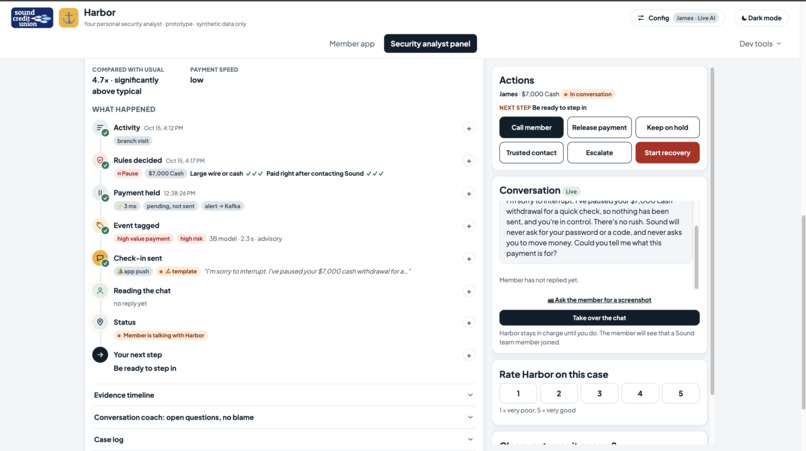Click the high risk tag
Image resolution: width=806 pixels, height=451 pixels.
click(191, 239)
